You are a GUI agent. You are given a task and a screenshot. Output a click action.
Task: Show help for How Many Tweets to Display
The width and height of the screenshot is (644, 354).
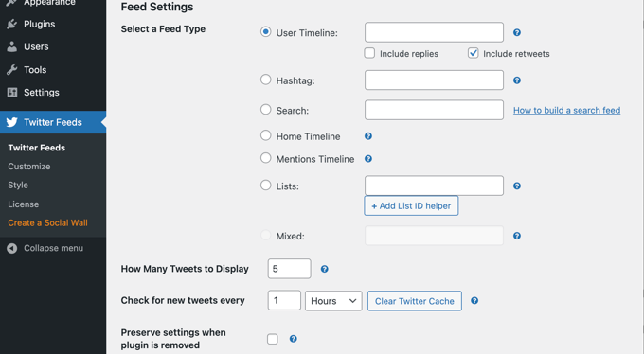[324, 269]
